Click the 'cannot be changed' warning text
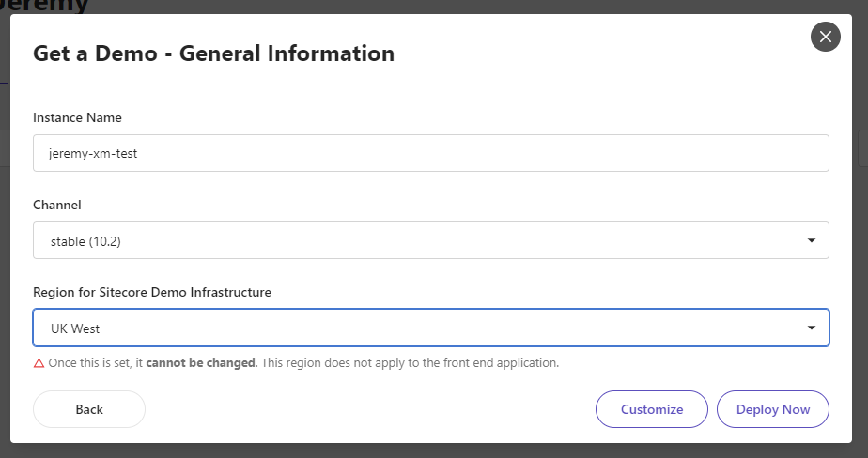868x458 pixels. (200, 363)
